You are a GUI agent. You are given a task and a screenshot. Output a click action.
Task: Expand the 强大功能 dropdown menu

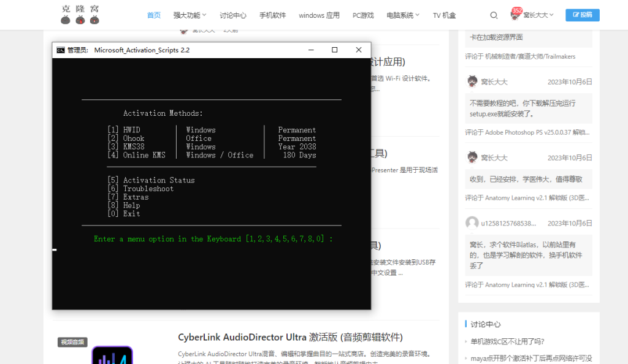[x=190, y=15]
